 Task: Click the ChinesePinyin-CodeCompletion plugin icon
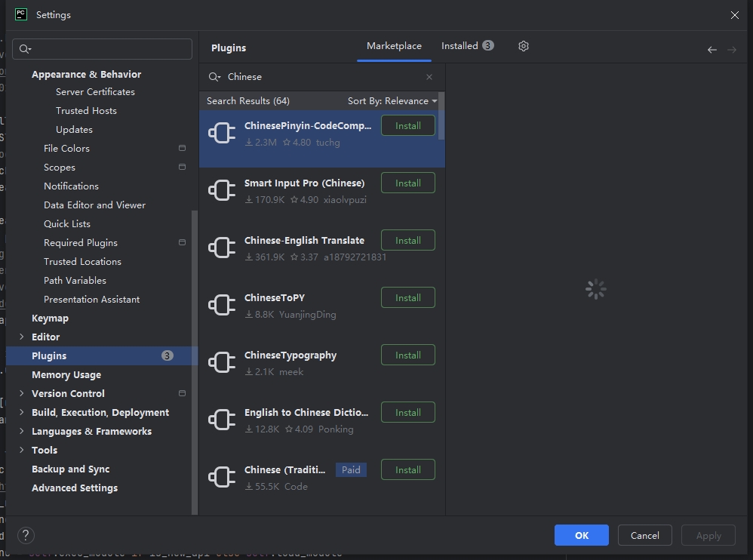click(222, 133)
